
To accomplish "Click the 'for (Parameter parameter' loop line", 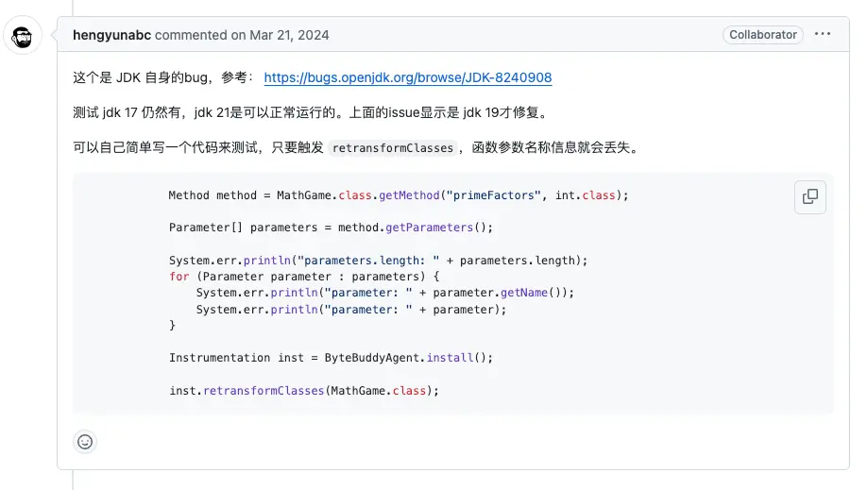I will 304,277.
